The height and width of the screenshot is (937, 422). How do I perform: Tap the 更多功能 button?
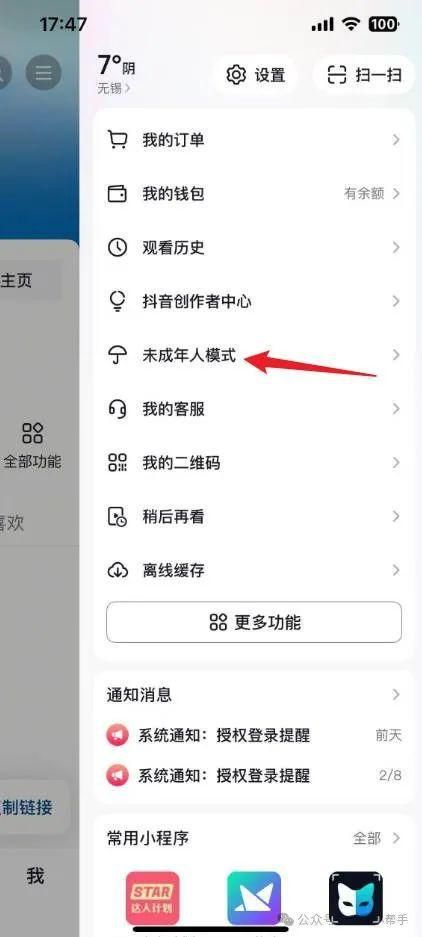pos(254,622)
